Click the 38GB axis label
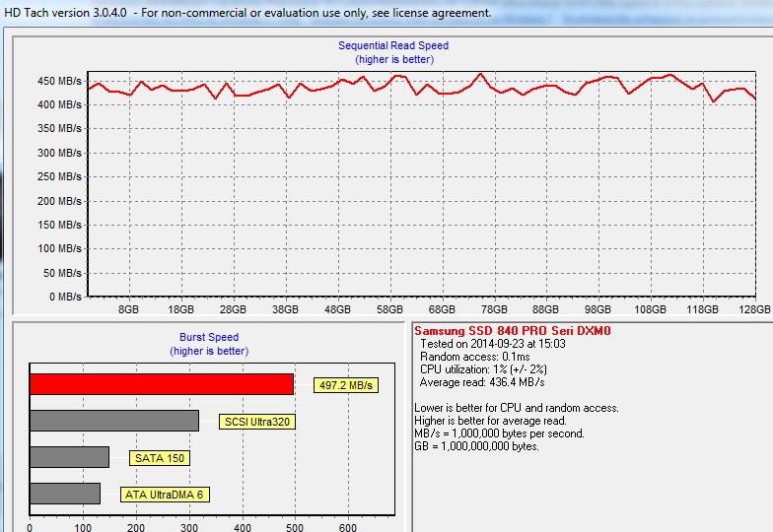 285,309
